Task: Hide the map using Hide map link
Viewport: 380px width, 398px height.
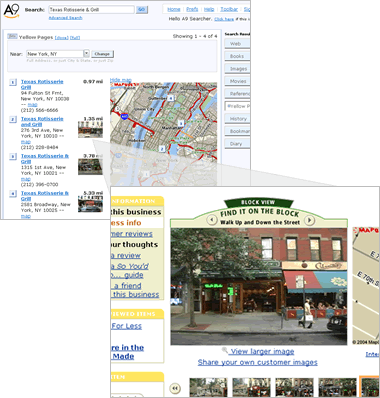Action: (121, 80)
